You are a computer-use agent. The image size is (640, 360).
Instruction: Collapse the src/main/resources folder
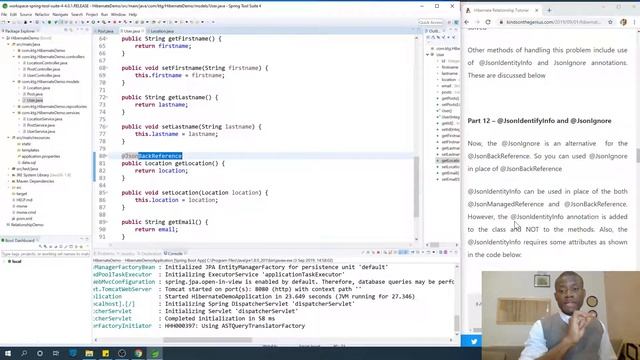coord(9,138)
